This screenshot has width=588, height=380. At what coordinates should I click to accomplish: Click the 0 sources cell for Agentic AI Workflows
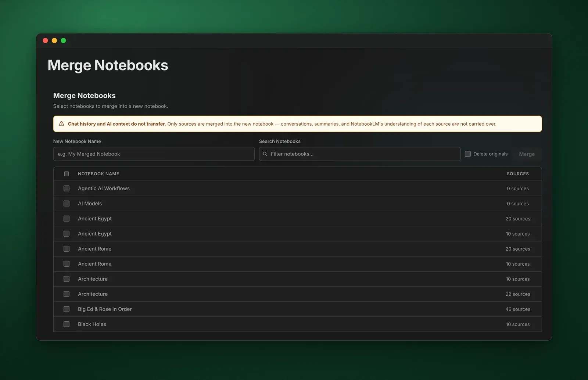coord(518,189)
